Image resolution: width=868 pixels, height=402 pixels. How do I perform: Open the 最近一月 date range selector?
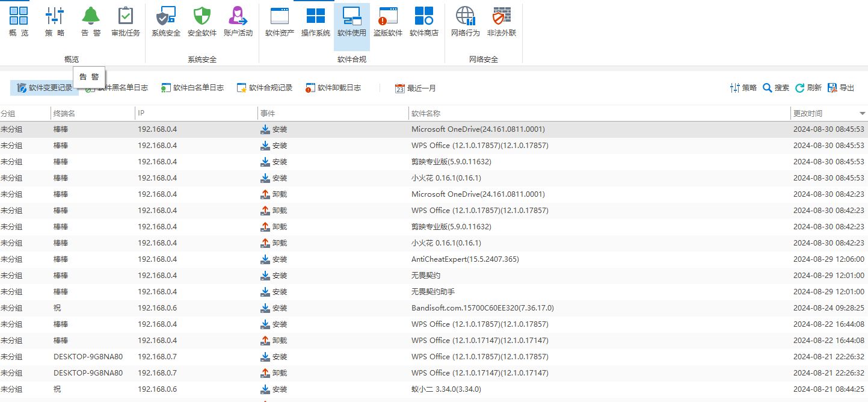(416, 88)
